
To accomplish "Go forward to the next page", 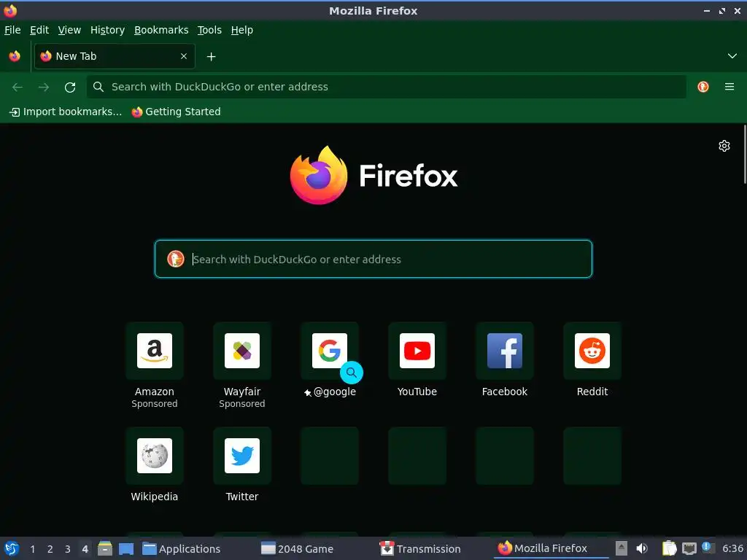I will click(x=44, y=87).
